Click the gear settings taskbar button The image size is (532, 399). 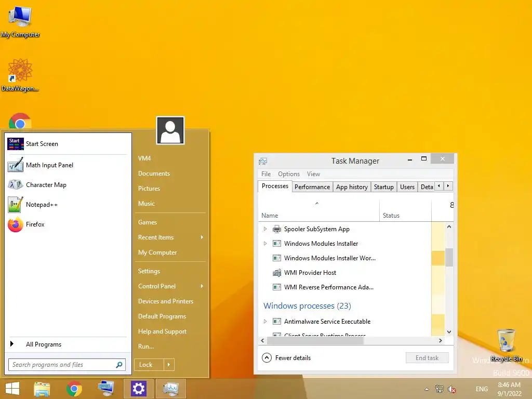138,389
